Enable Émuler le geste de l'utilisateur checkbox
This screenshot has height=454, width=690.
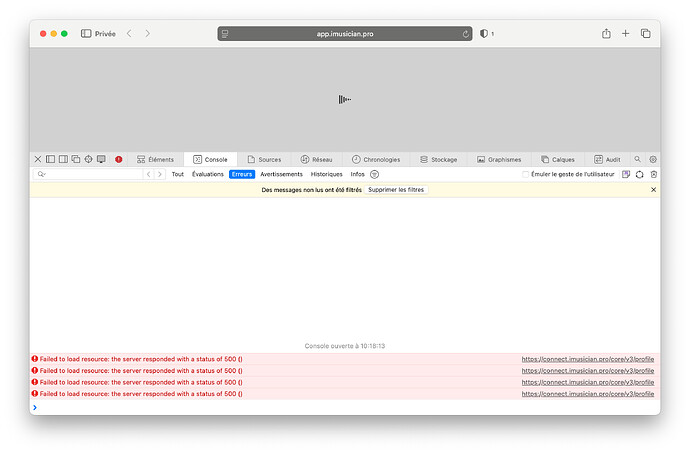(526, 174)
